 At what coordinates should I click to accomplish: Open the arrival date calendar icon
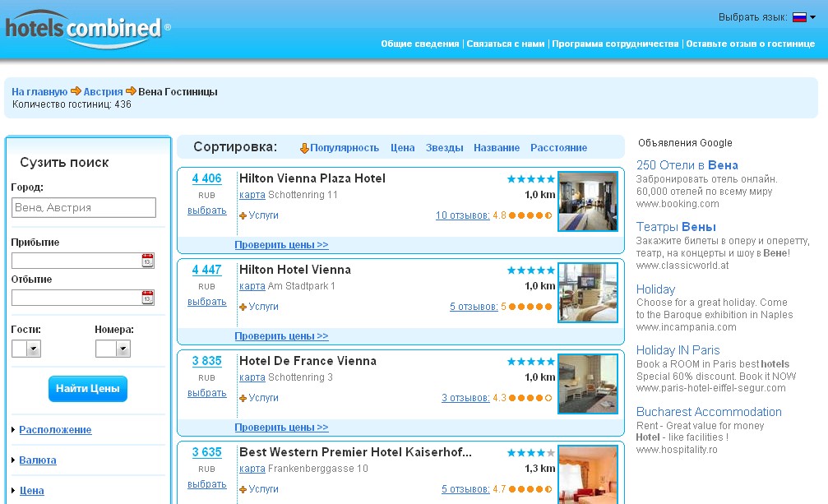148,260
